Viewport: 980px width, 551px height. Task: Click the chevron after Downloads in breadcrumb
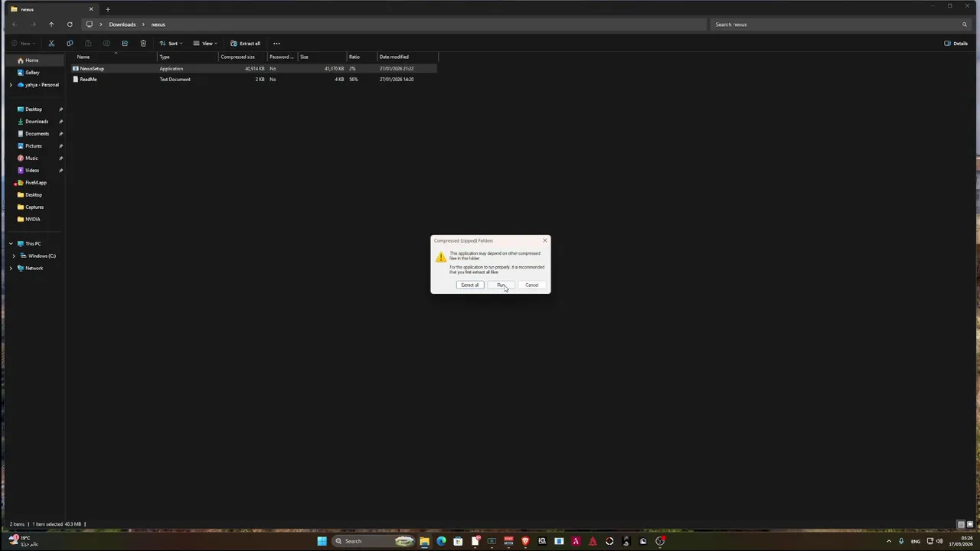pos(143,24)
